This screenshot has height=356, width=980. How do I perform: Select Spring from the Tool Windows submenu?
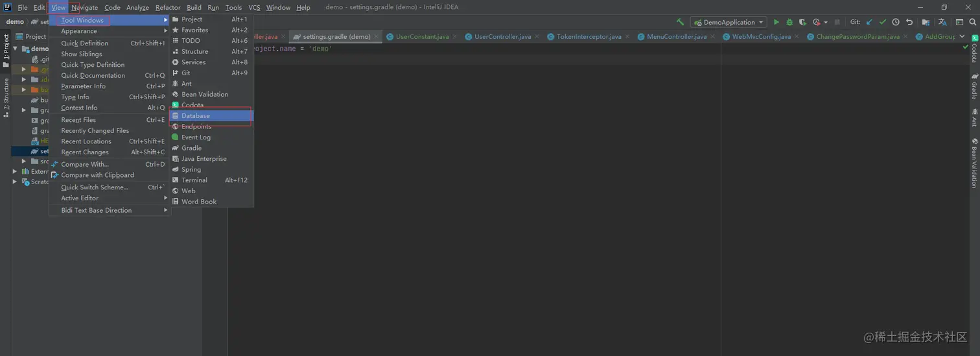coord(211,170)
